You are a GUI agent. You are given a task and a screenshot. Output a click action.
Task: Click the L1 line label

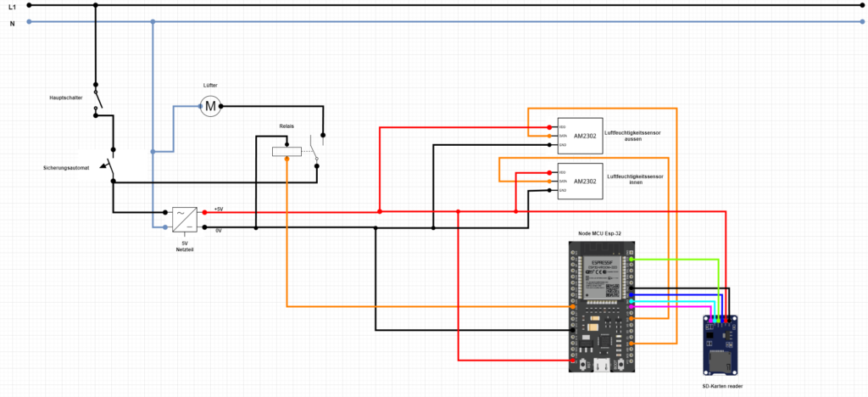coord(12,6)
